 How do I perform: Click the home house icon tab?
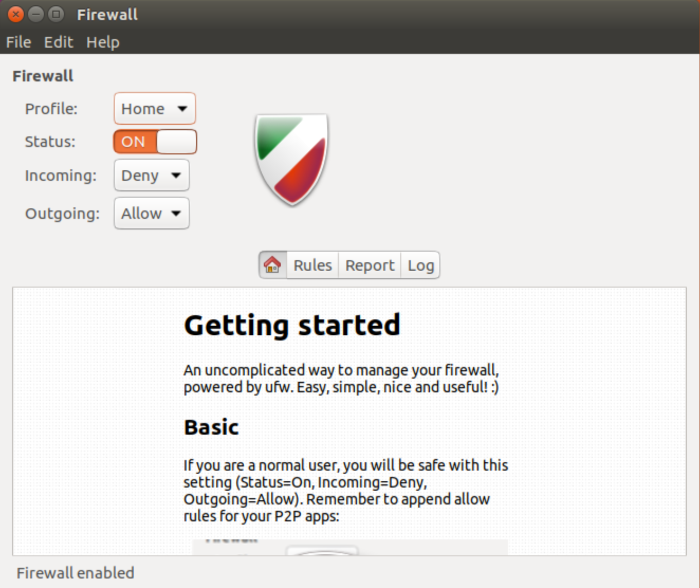(x=272, y=265)
